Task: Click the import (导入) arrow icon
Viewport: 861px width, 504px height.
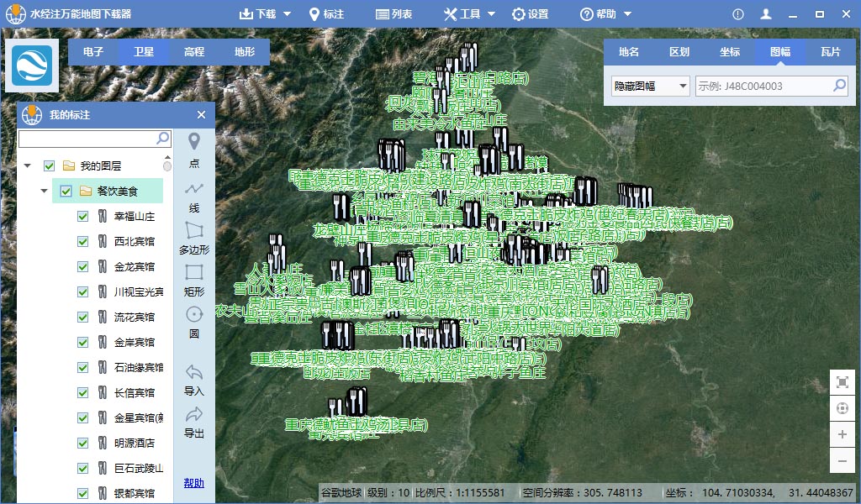Action: click(194, 372)
